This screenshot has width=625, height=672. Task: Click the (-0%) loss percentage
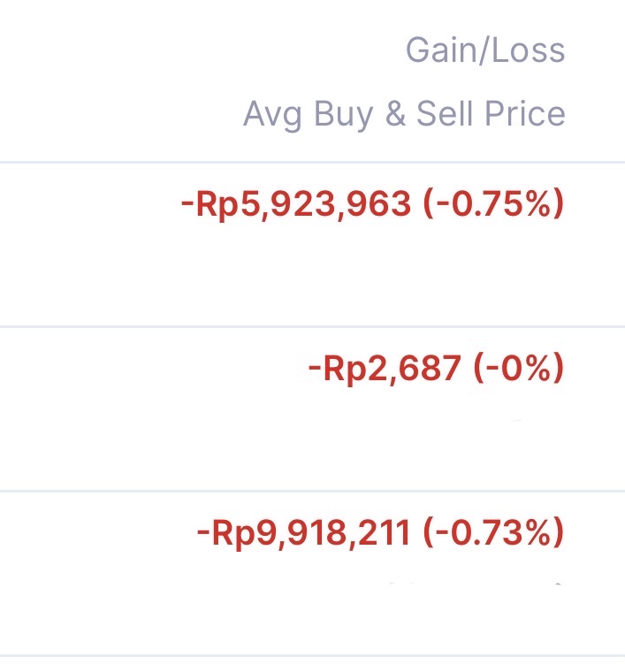(x=518, y=368)
